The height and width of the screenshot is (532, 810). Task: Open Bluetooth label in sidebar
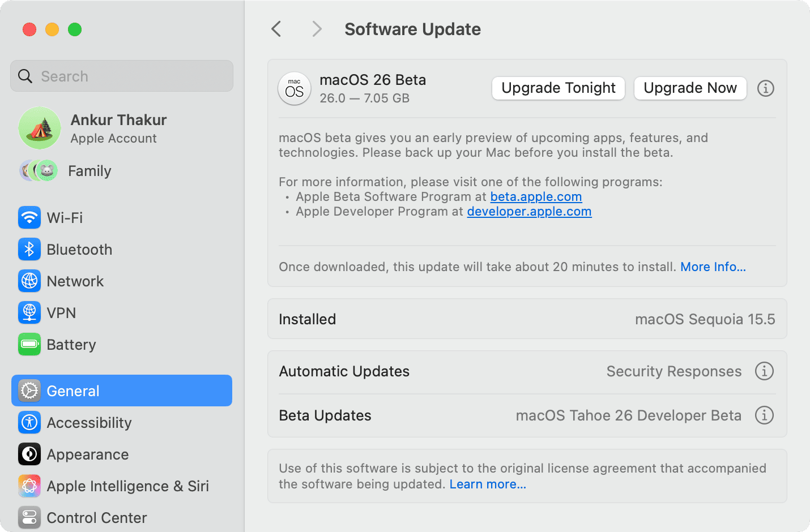(79, 249)
